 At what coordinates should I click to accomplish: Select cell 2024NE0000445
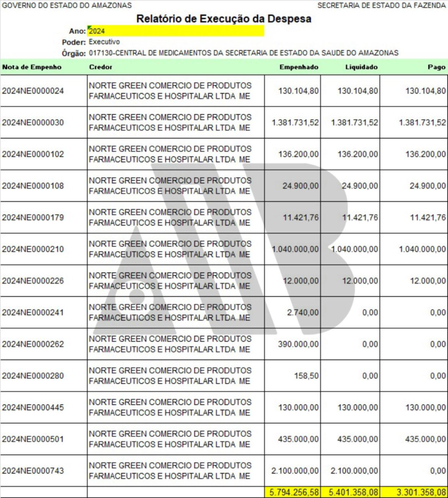(x=44, y=407)
